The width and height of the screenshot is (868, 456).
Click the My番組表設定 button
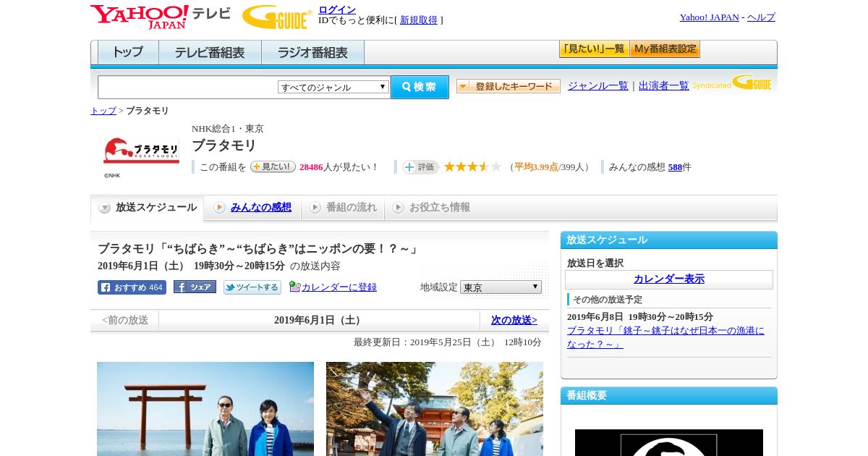(x=665, y=49)
